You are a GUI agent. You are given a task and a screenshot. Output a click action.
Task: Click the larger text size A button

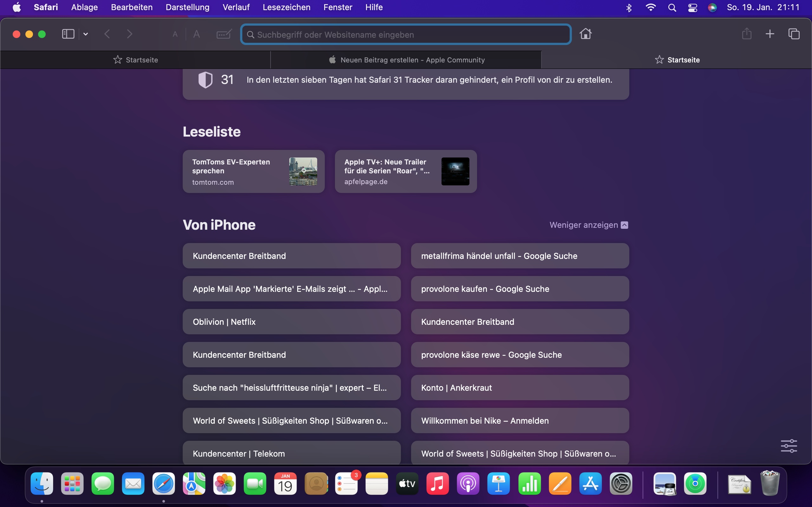click(197, 34)
